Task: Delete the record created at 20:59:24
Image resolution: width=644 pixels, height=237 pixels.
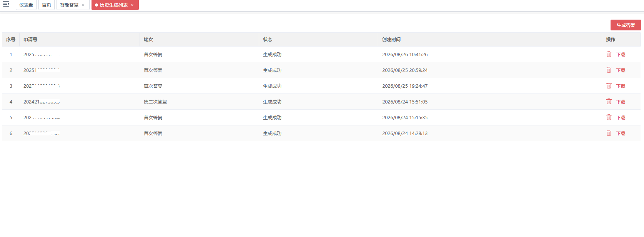Action: pyautogui.click(x=609, y=70)
